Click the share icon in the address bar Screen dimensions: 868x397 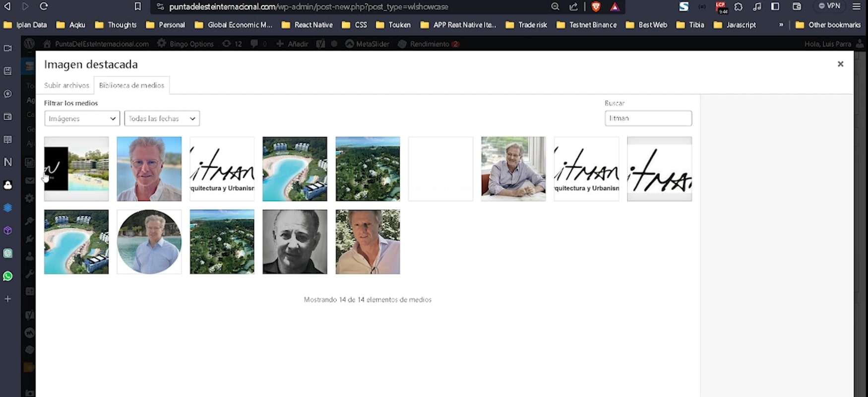click(573, 6)
